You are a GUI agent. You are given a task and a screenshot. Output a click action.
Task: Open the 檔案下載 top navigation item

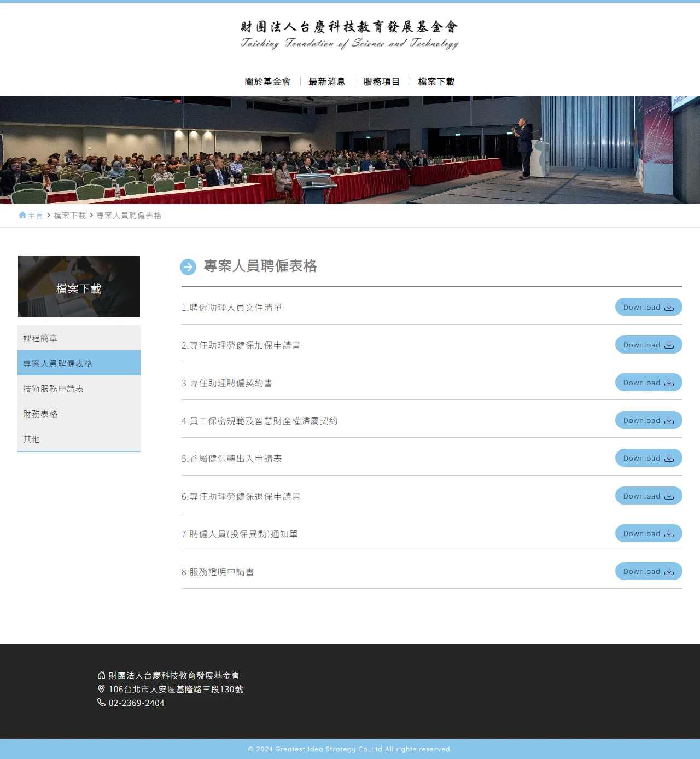[x=436, y=82]
